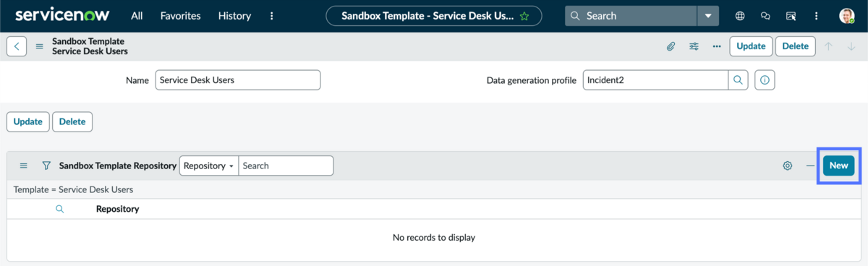This screenshot has width=868, height=266.
Task: Open list personalize gear icon
Action: point(787,166)
